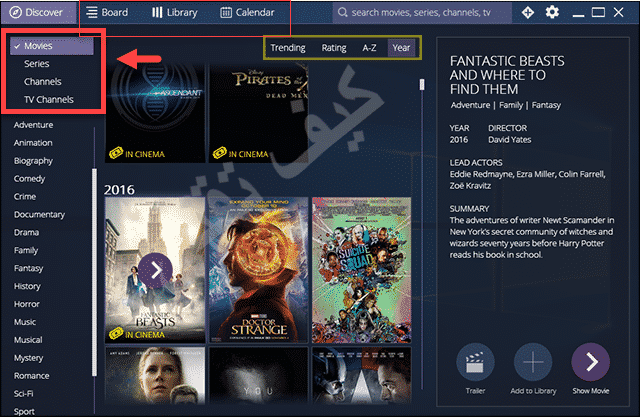This screenshot has width=640, height=417.
Task: Minimize the application window
Action: (x=578, y=15)
